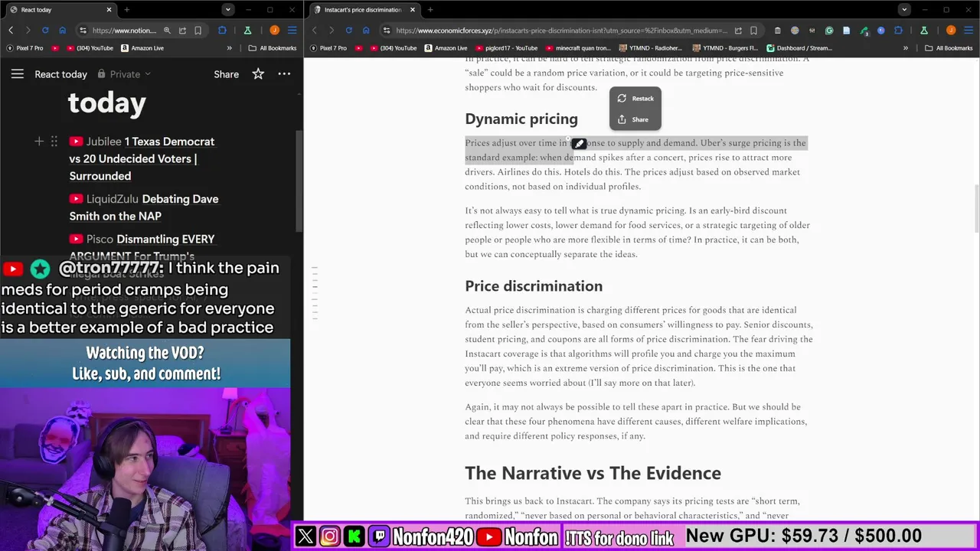Screen dimensions: 980x551
Task: Open YTMND - Radioher bookmark
Action: pos(651,48)
